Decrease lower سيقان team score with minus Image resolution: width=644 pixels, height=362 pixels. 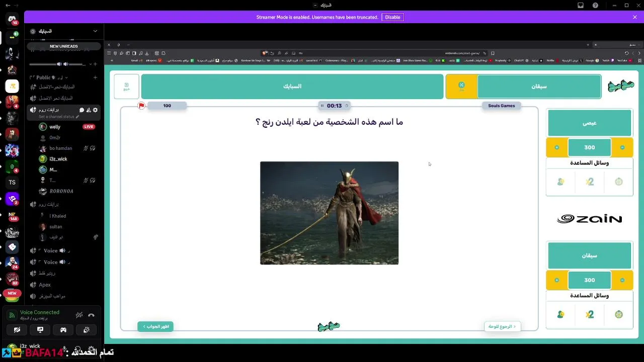tap(622, 280)
